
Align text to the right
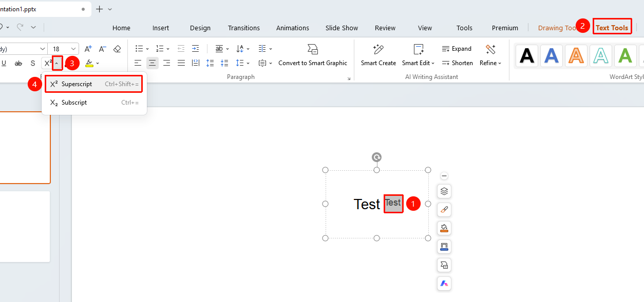(x=166, y=63)
